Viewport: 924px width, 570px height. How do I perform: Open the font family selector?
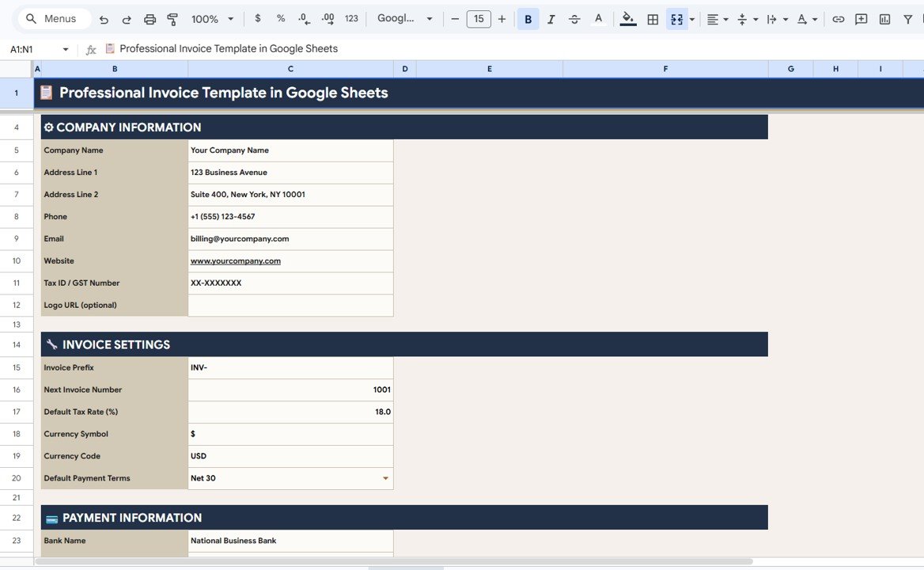coord(403,18)
